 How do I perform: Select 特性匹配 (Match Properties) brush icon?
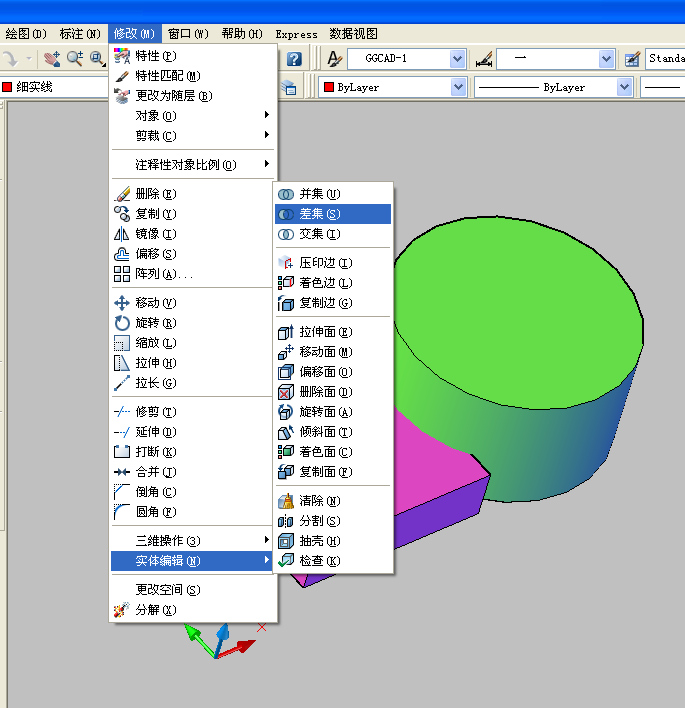(x=121, y=76)
